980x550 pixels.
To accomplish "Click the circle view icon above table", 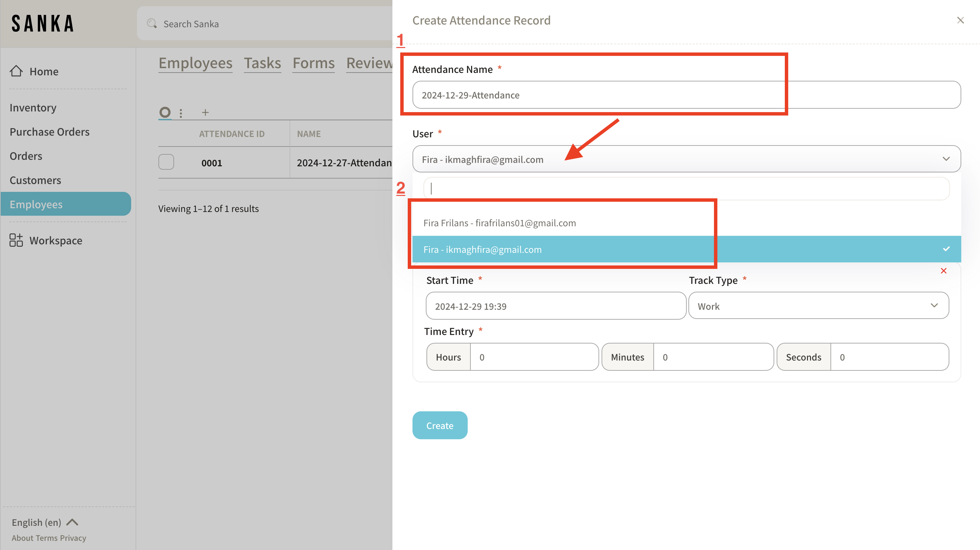I will point(165,112).
